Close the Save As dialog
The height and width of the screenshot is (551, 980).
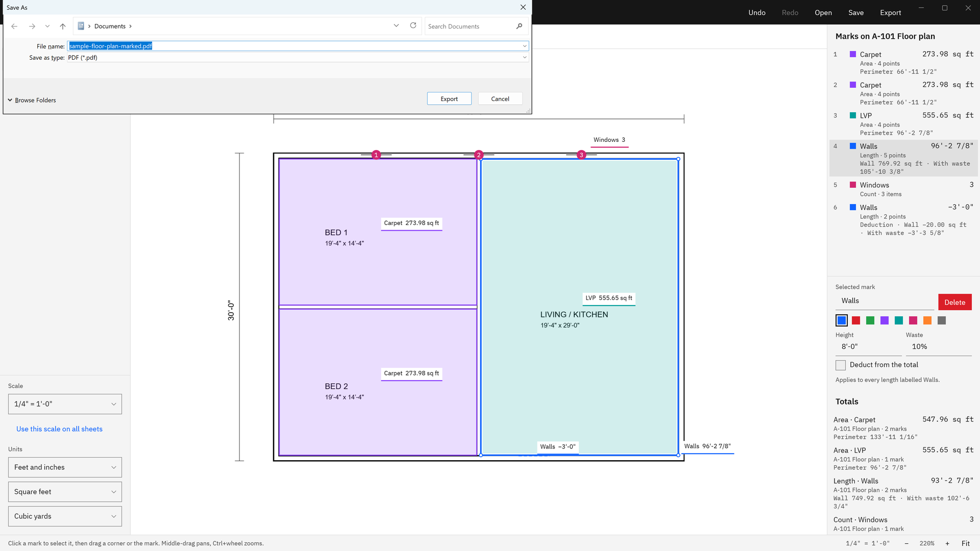[x=523, y=7]
